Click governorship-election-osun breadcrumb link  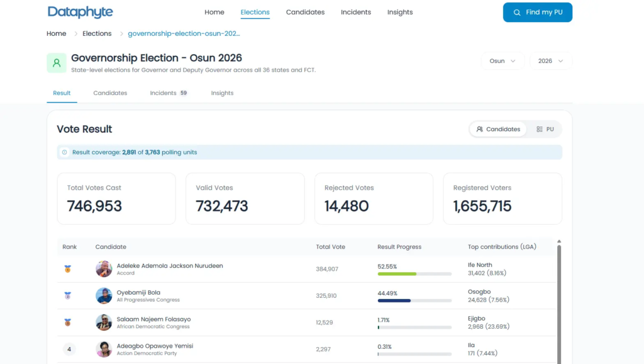[184, 34]
